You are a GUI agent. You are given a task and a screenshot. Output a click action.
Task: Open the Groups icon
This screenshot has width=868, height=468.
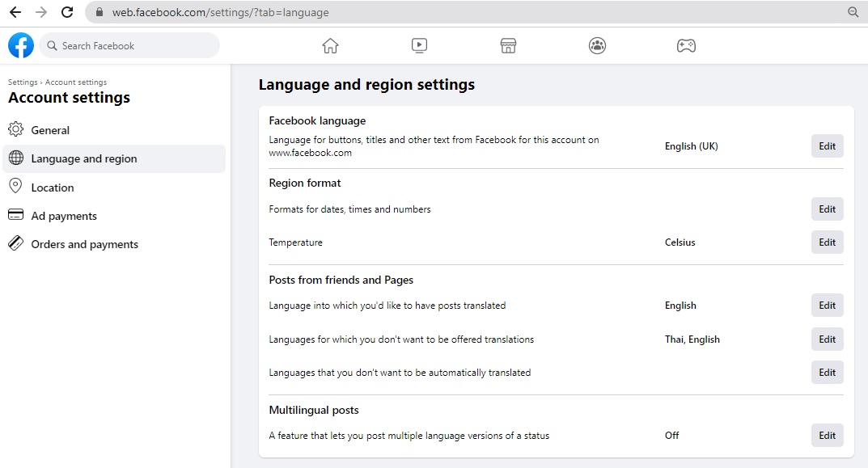pos(597,46)
